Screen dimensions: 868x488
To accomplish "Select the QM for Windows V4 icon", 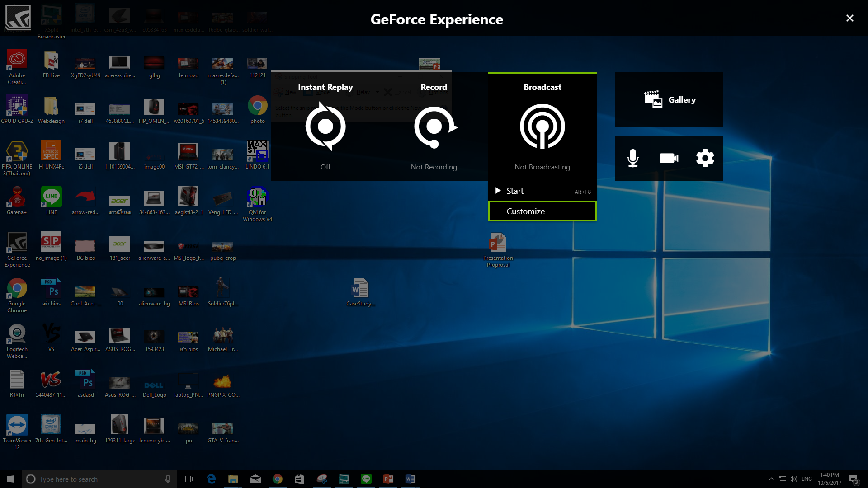I will click(257, 204).
